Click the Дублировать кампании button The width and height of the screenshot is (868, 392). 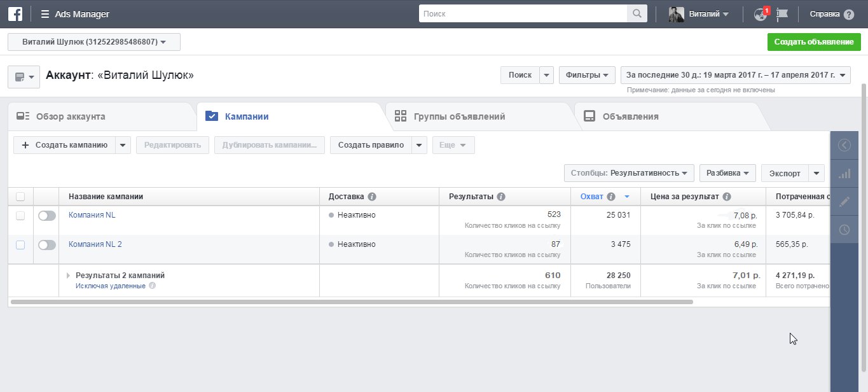tap(270, 145)
